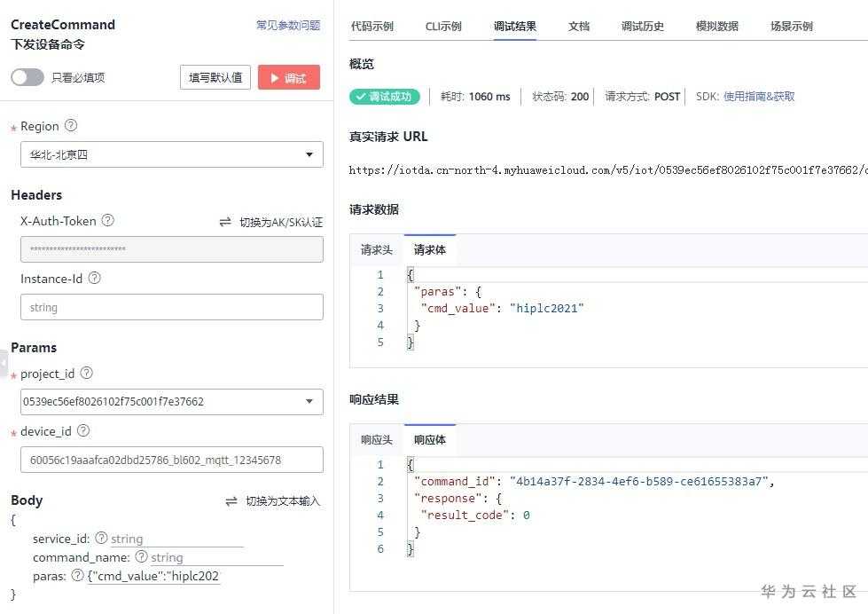Image resolution: width=868 pixels, height=614 pixels.
Task: Open the 请求头 tab
Action: pyautogui.click(x=377, y=250)
